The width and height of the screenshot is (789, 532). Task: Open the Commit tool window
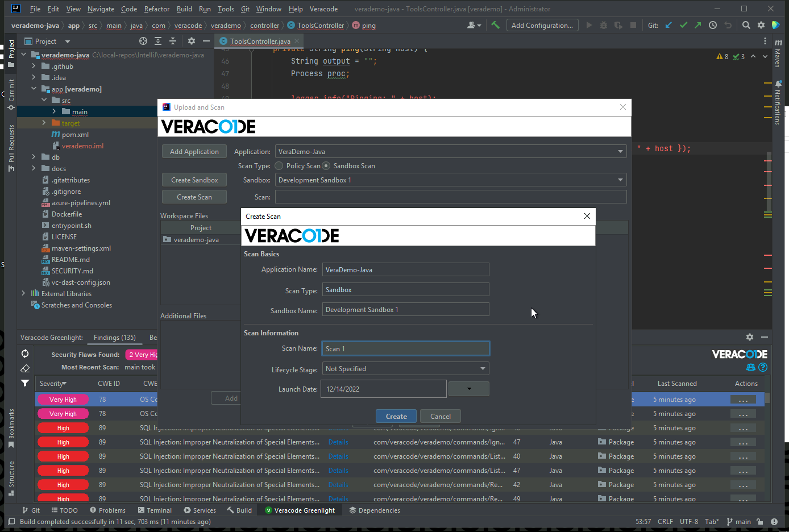[x=11, y=94]
